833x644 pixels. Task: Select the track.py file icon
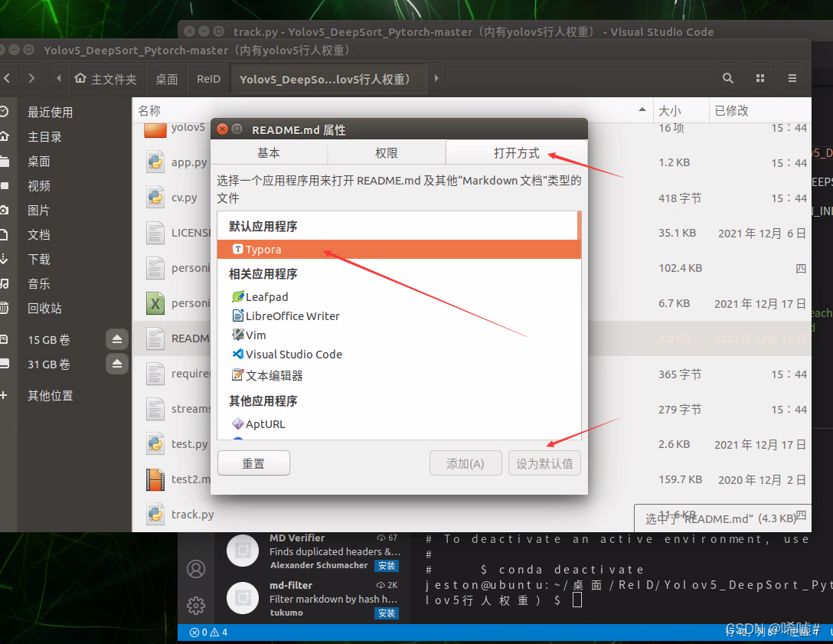[x=155, y=514]
